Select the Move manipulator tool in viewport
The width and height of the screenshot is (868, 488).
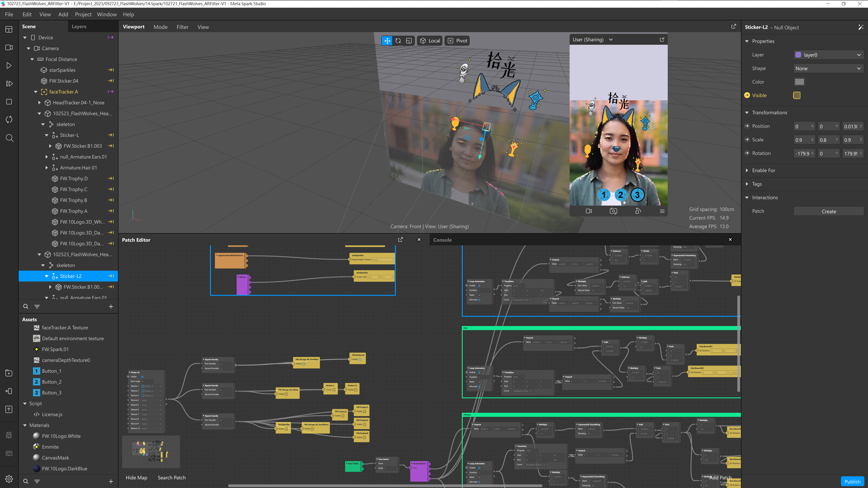pos(387,41)
